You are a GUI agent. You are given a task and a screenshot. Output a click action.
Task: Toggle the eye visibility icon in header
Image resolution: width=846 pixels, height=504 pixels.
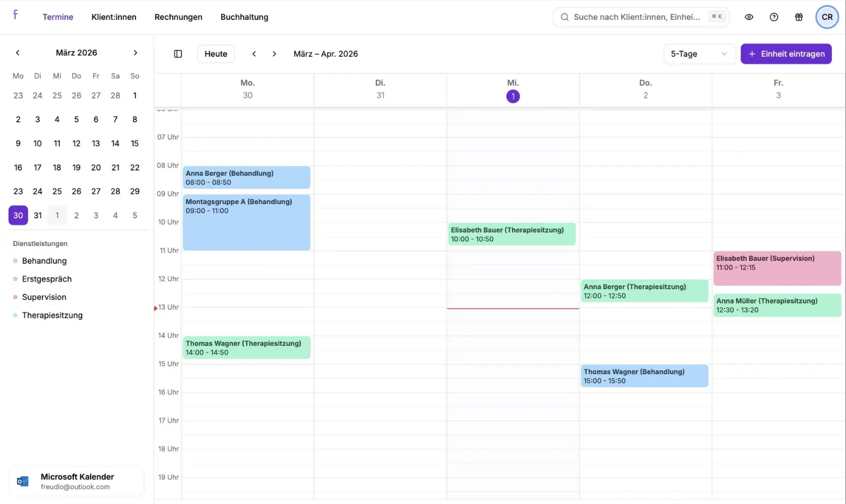[x=749, y=17]
